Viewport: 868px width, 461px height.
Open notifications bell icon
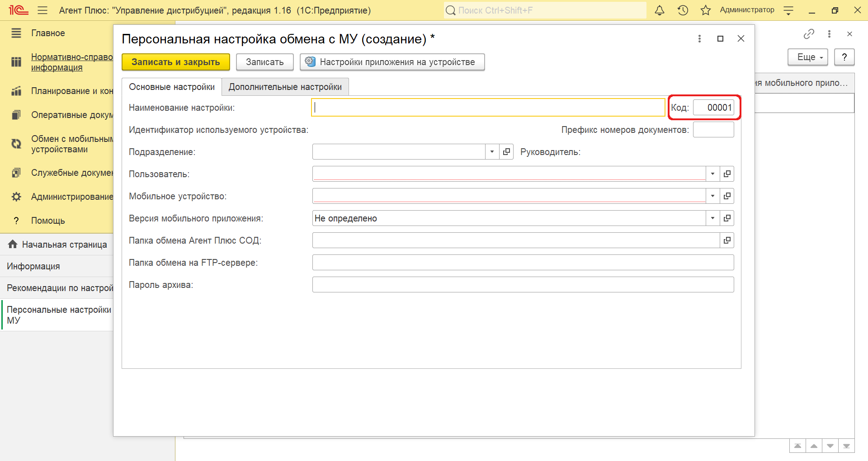point(660,10)
